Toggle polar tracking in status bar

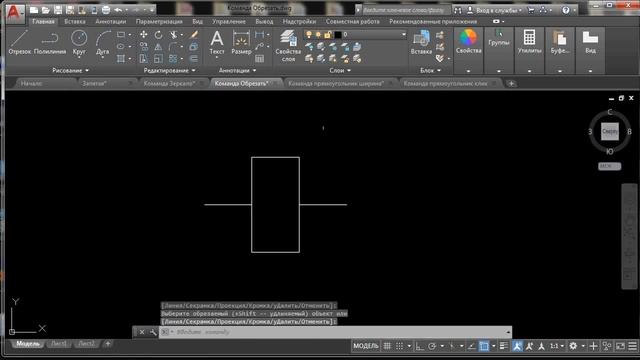432,346
